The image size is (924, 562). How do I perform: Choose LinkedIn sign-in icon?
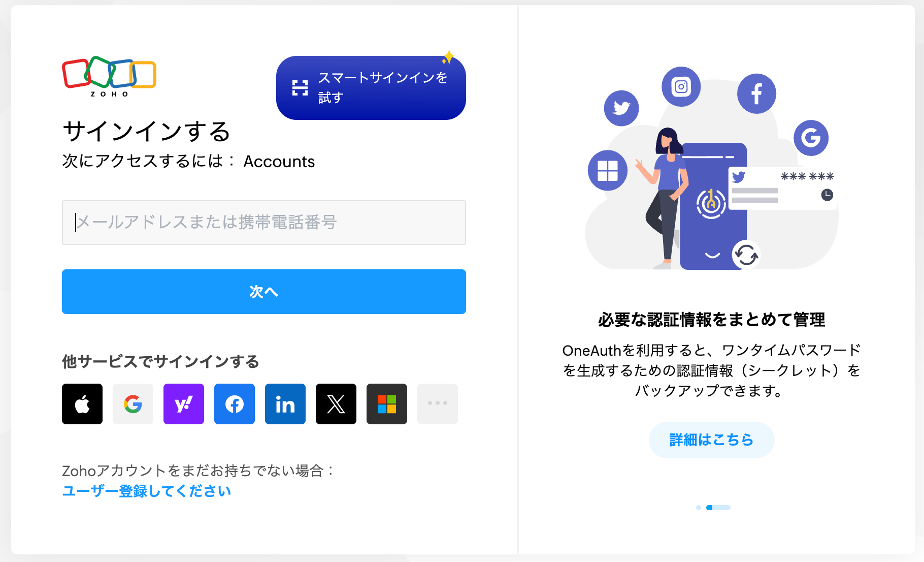point(285,404)
